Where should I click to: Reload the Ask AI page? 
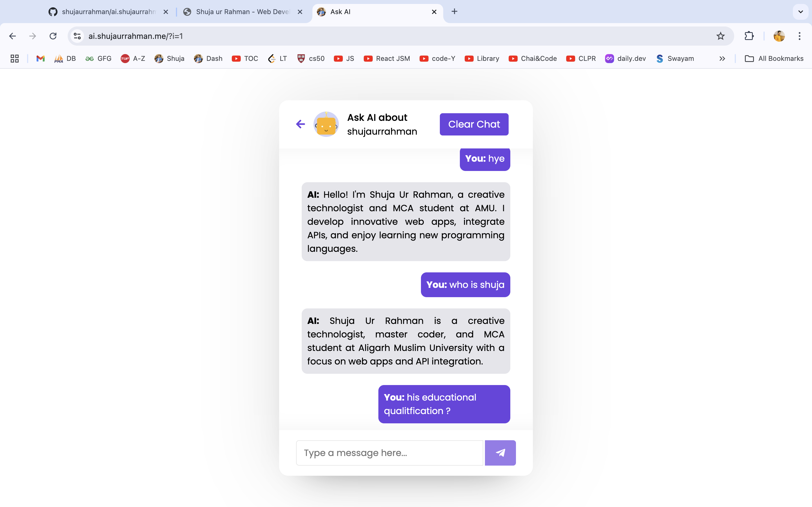pyautogui.click(x=53, y=36)
